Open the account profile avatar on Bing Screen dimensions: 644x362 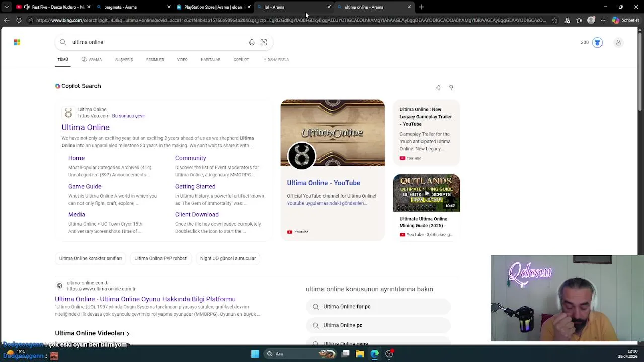(x=618, y=42)
